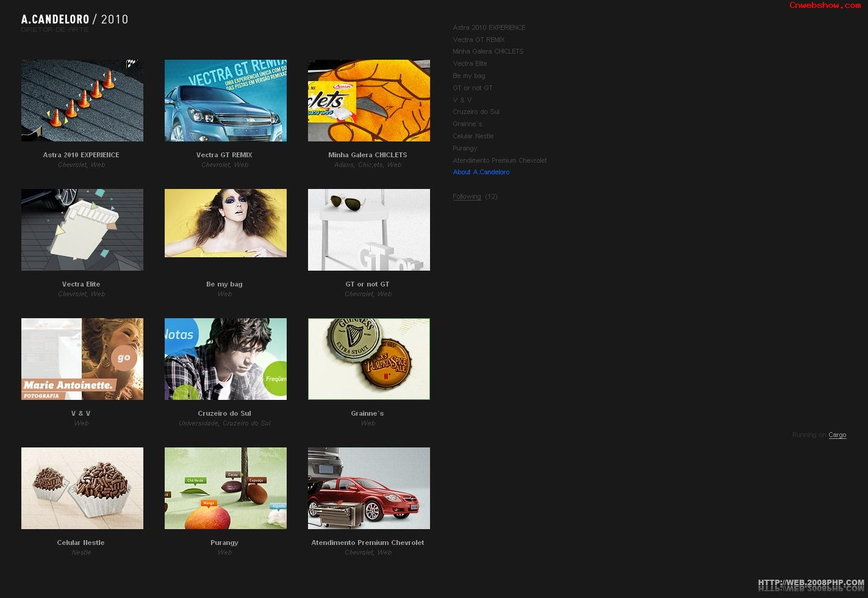This screenshot has height=598, width=868.
Task: Click the Celular Nestle caption title
Action: click(81, 543)
